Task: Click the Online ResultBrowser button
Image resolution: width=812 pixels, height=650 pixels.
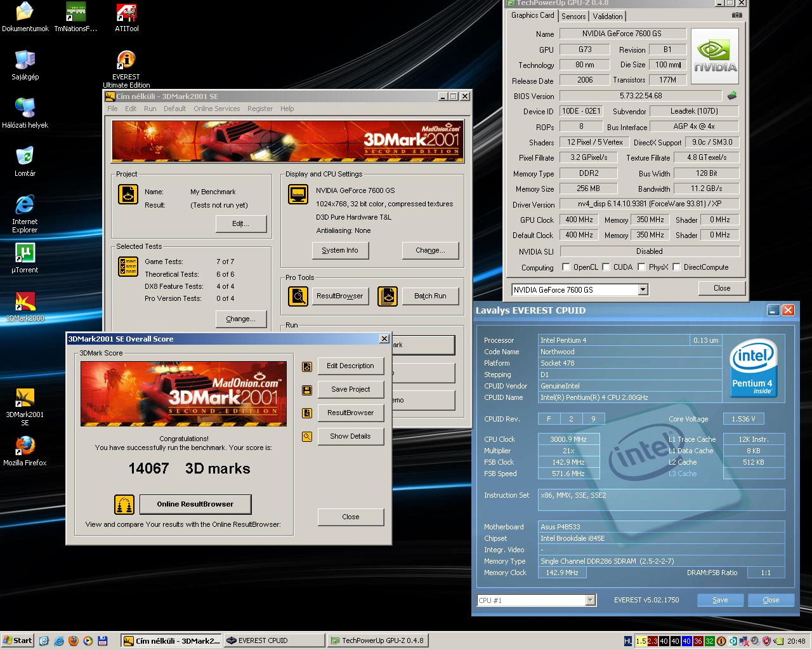Action: click(x=195, y=505)
